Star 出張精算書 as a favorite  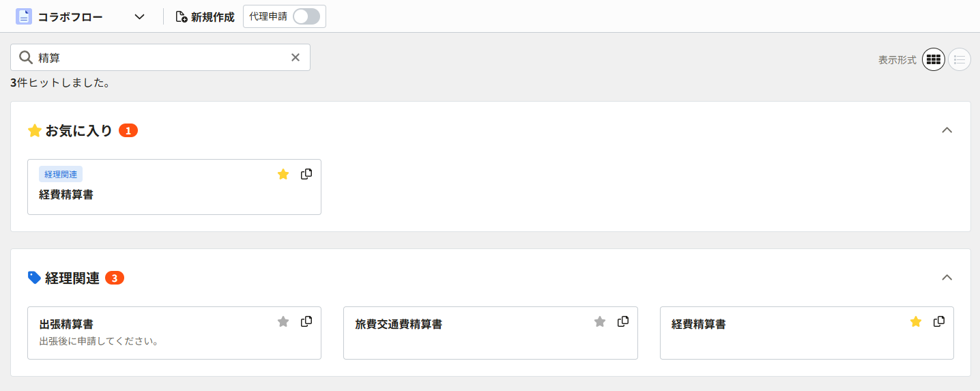point(283,321)
